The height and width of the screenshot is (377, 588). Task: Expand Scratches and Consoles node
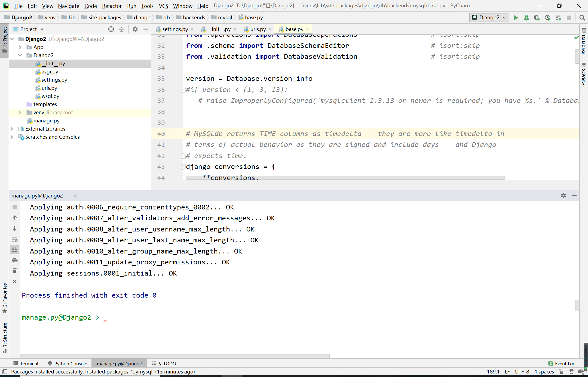(x=12, y=137)
